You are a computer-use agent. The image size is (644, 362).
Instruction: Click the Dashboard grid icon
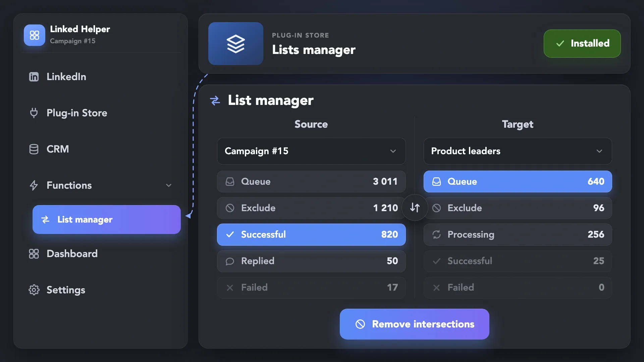34,254
